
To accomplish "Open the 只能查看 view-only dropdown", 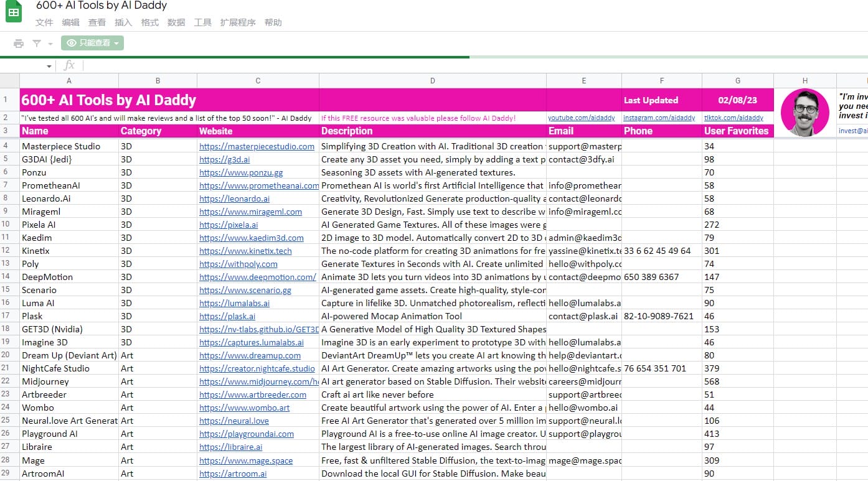I will (92, 43).
